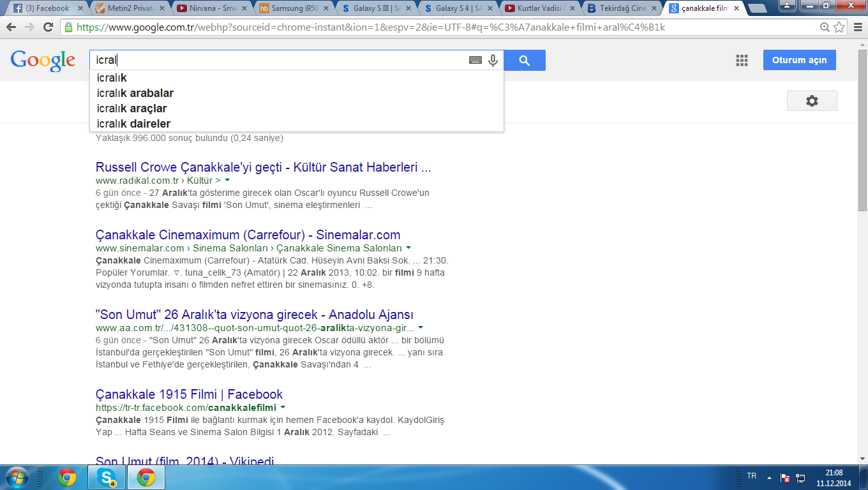868x490 pixels.
Task: Bookmark this page with the star
Action: (839, 27)
